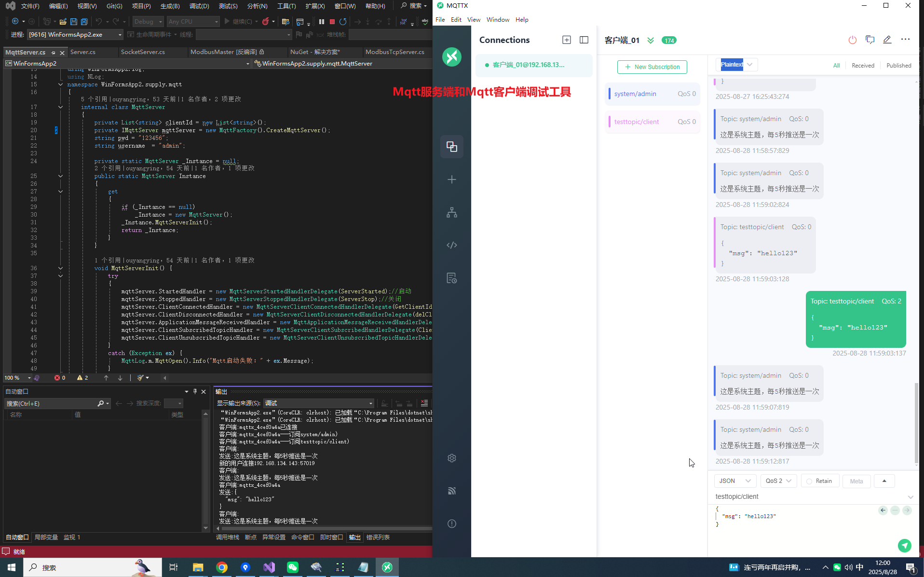The height and width of the screenshot is (577, 924).
Task: Open JSON payload type dropdown
Action: tap(735, 481)
